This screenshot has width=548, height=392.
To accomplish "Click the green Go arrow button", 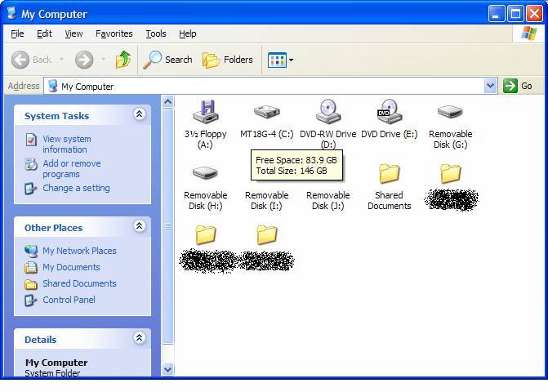I will pyautogui.click(x=510, y=86).
